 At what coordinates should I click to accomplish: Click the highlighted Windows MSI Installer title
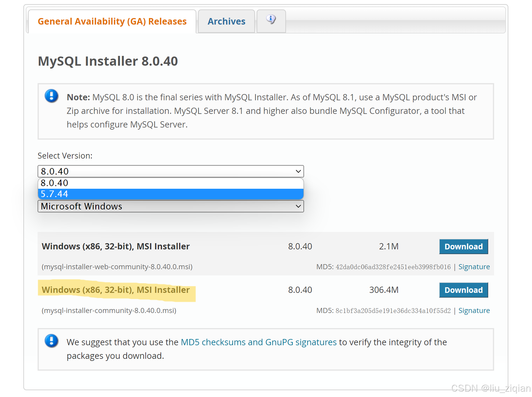pos(116,290)
